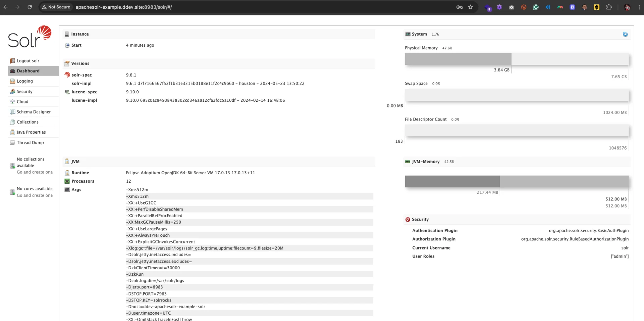This screenshot has width=644, height=321.
Task: Click the Not Secure site info chip
Action: [x=56, y=7]
